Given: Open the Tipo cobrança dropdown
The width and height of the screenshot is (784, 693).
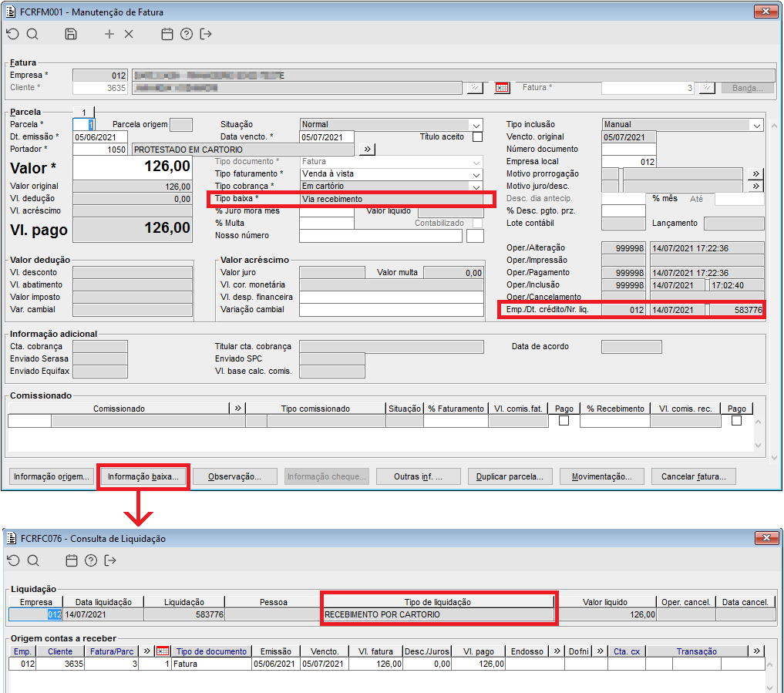Looking at the screenshot, I should [x=476, y=187].
